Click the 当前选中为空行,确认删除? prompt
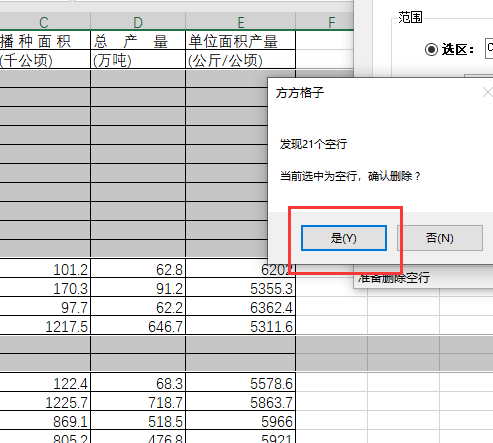The image size is (493, 443). tap(350, 176)
